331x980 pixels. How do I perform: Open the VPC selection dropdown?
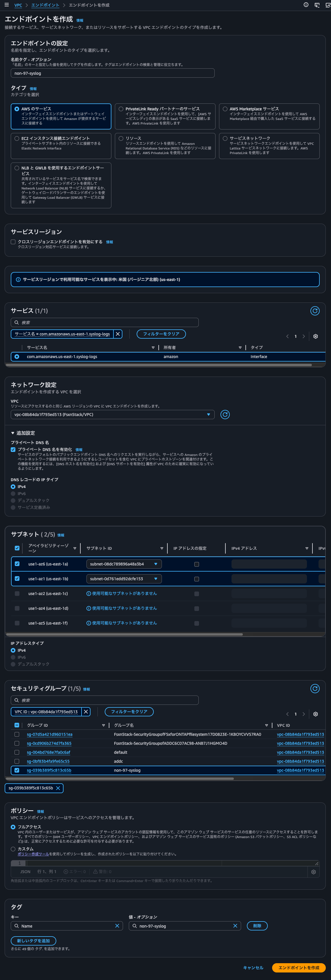(112, 414)
